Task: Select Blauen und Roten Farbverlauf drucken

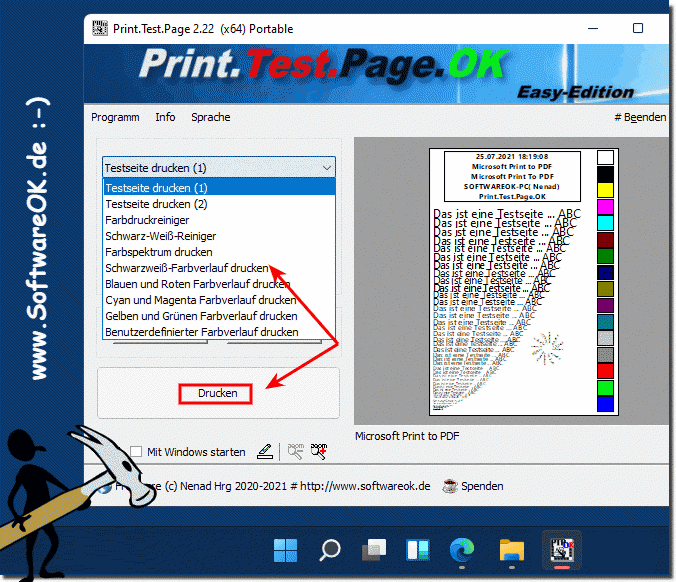Action: 219,284
